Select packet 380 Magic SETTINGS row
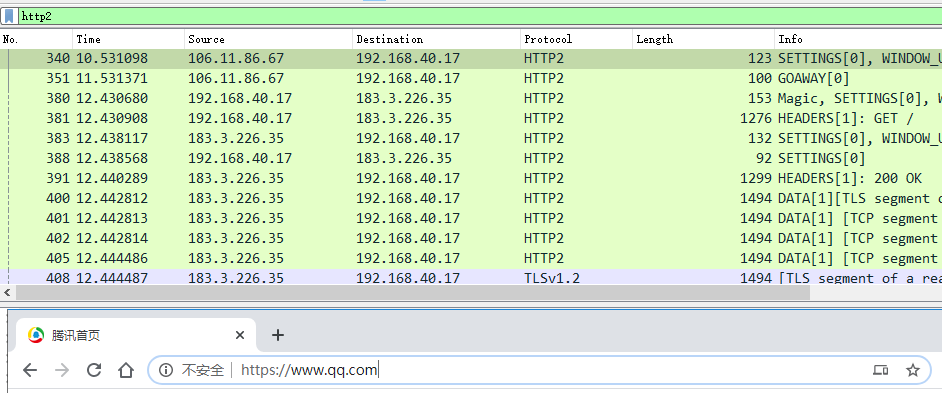This screenshot has width=942, height=393. [x=471, y=98]
